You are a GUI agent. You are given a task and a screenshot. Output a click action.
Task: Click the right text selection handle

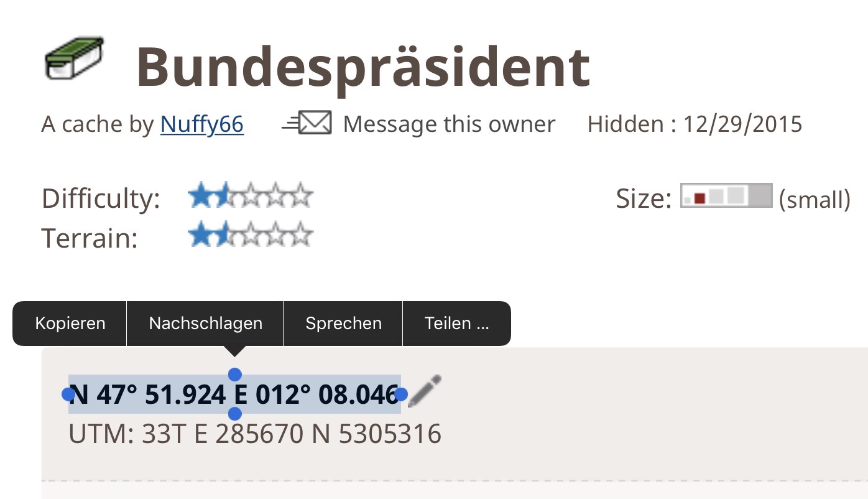(401, 394)
